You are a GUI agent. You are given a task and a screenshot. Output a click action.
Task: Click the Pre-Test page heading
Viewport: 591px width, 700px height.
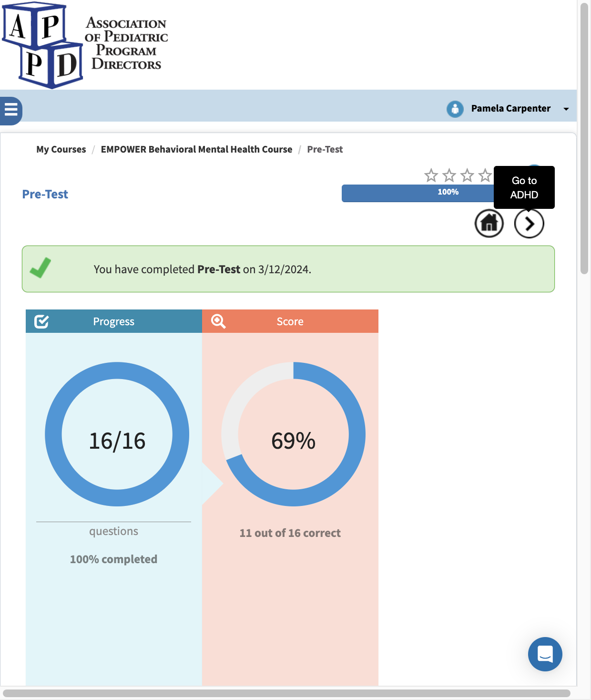point(45,195)
